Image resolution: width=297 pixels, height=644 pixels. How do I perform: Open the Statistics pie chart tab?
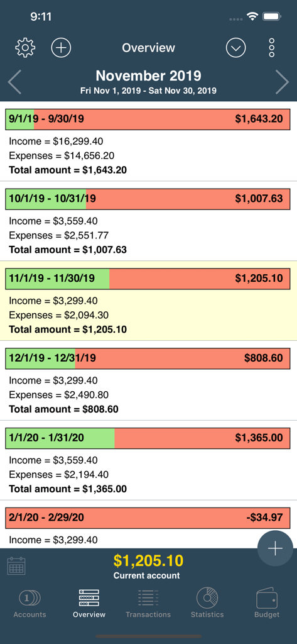point(207,603)
